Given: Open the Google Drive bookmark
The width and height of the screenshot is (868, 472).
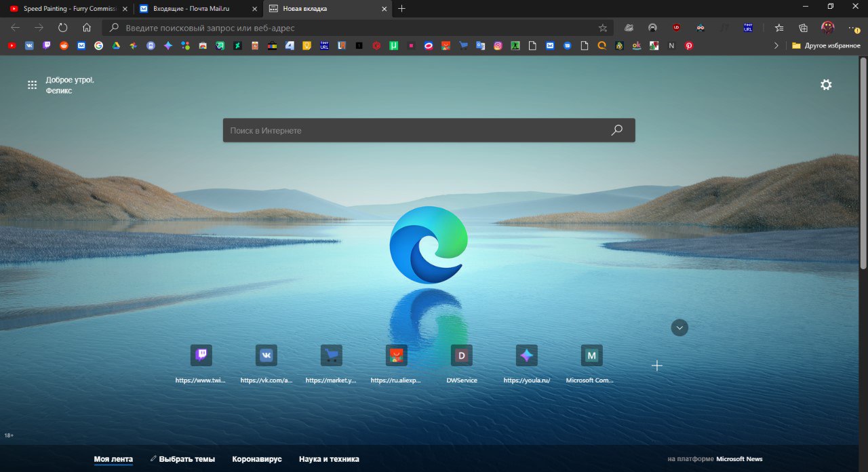Looking at the screenshot, I should 116,46.
